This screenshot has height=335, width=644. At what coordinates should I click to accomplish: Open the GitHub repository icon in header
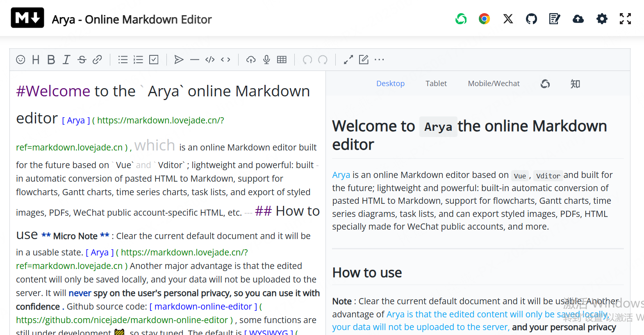tap(531, 19)
